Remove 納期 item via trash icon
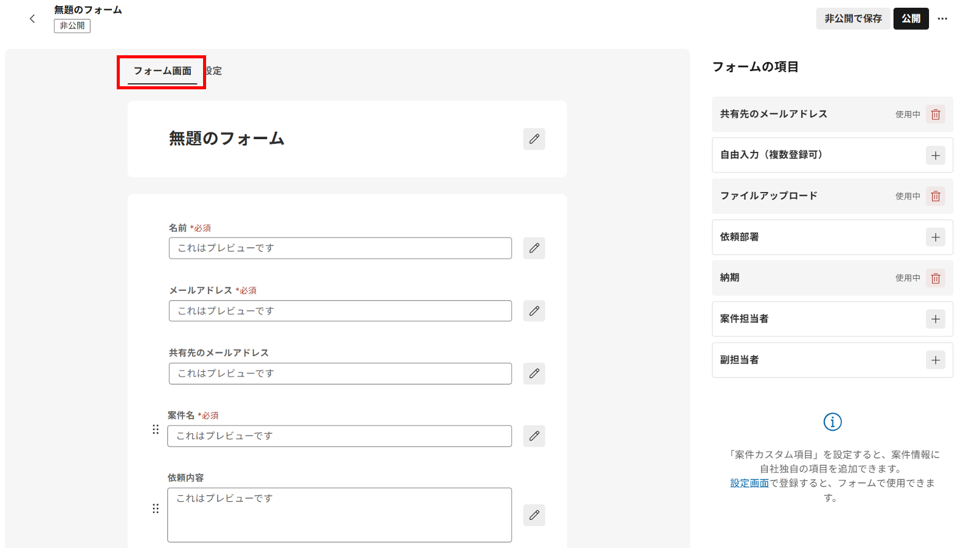The width and height of the screenshot is (980, 548). coord(936,278)
